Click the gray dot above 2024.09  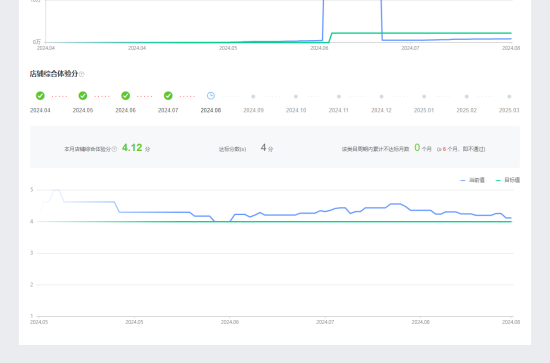point(253,96)
